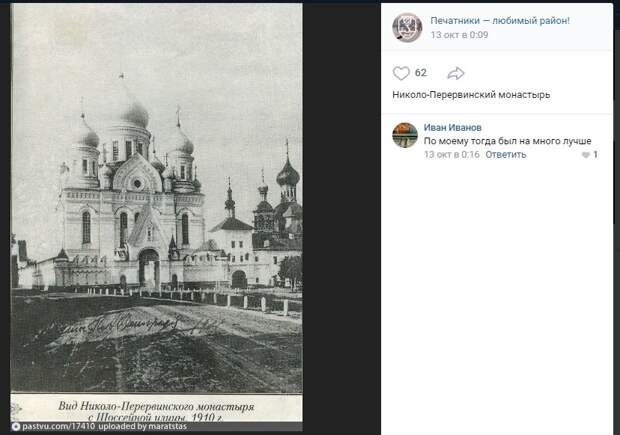Click the monastery photograph to view the next image
The width and height of the screenshot is (620, 435).
click(x=157, y=198)
